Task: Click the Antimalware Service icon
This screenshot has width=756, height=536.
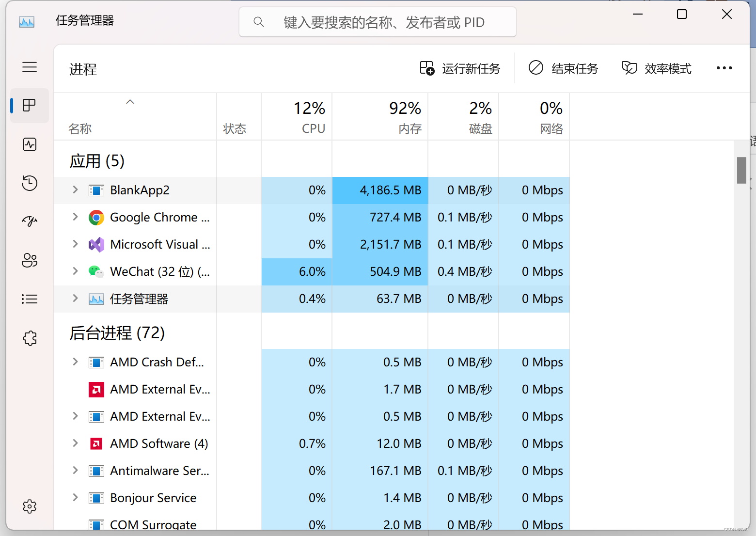Action: [96, 471]
